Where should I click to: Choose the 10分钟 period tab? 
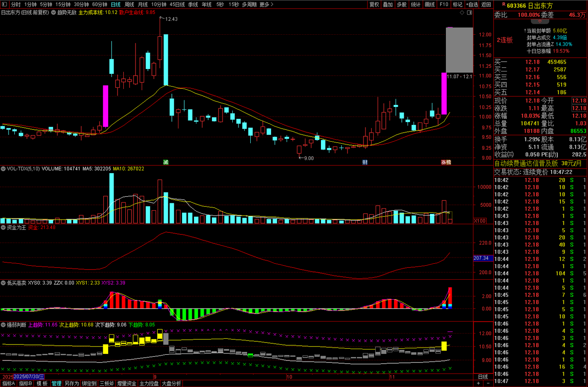pyautogui.click(x=159, y=4)
